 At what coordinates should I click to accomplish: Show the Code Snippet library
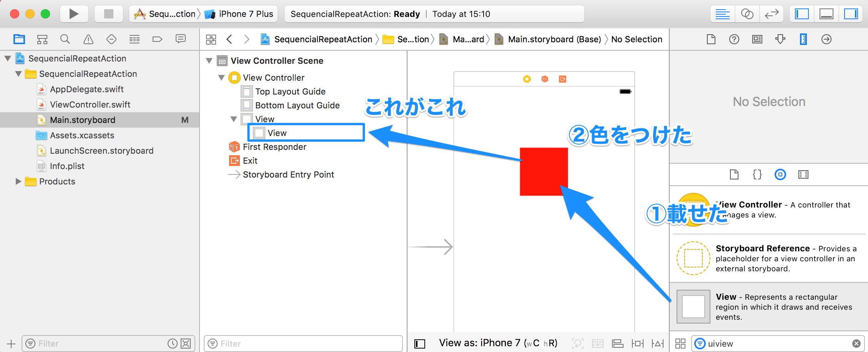pyautogui.click(x=757, y=174)
